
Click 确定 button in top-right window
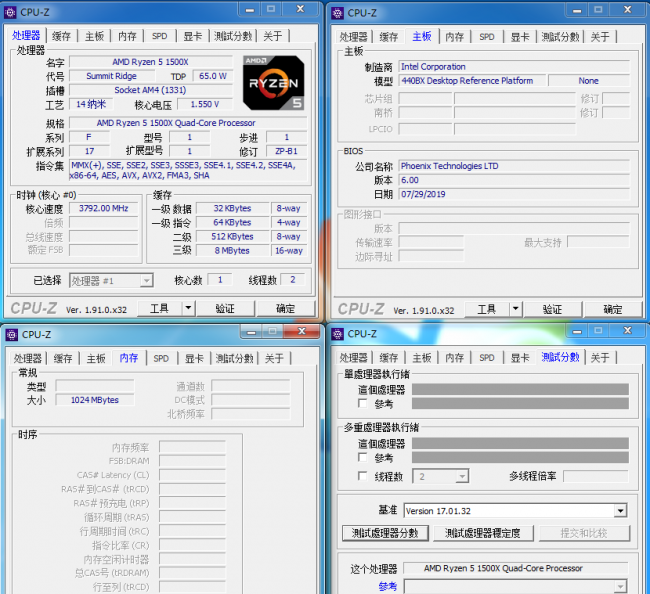tap(613, 309)
